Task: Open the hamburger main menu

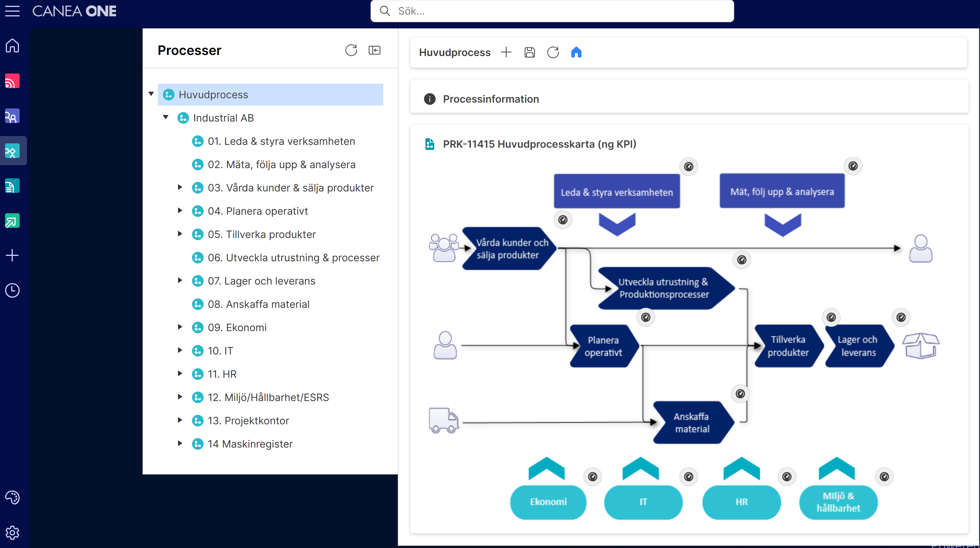Action: click(12, 11)
